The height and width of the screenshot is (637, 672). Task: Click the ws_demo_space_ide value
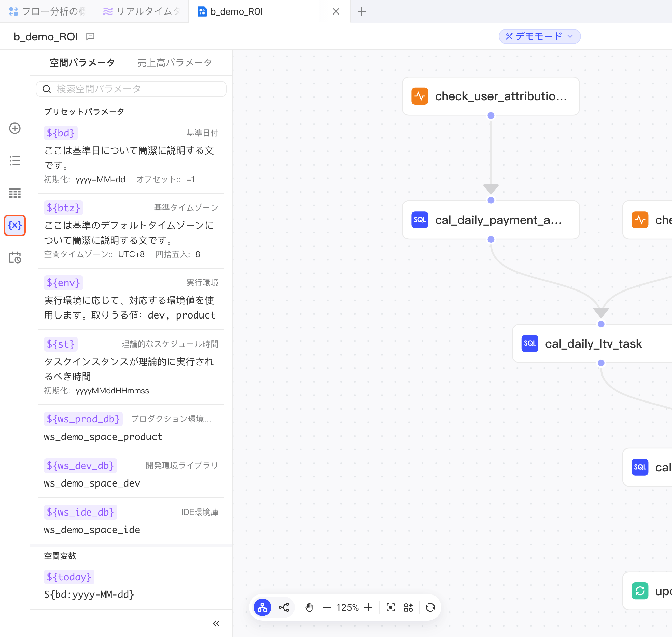92,529
